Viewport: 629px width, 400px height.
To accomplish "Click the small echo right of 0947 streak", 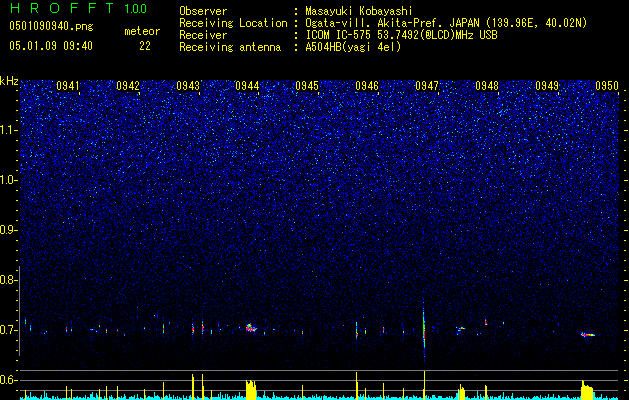I will (x=460, y=329).
